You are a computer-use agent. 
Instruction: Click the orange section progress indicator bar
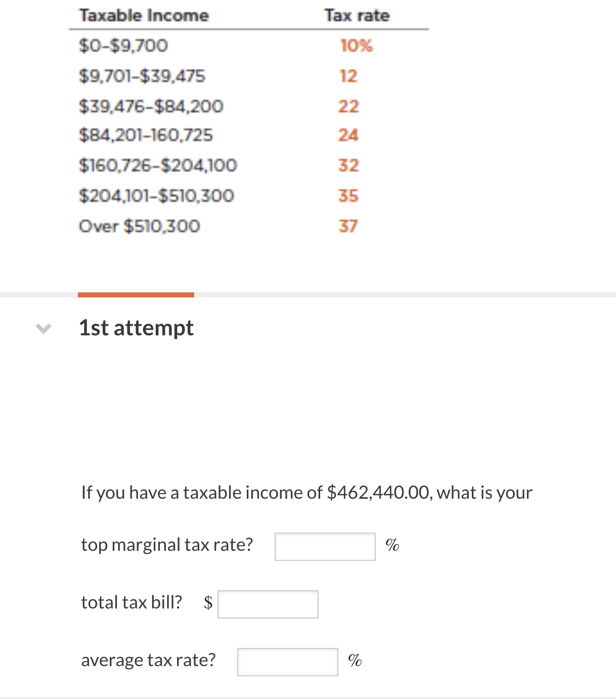(x=136, y=294)
